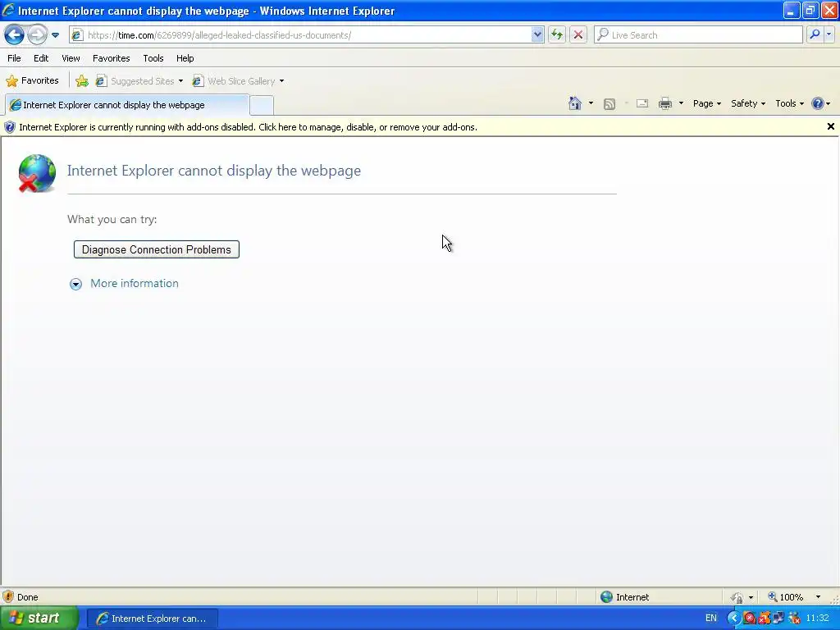Open the File menu
The width and height of the screenshot is (840, 630).
coord(14,58)
